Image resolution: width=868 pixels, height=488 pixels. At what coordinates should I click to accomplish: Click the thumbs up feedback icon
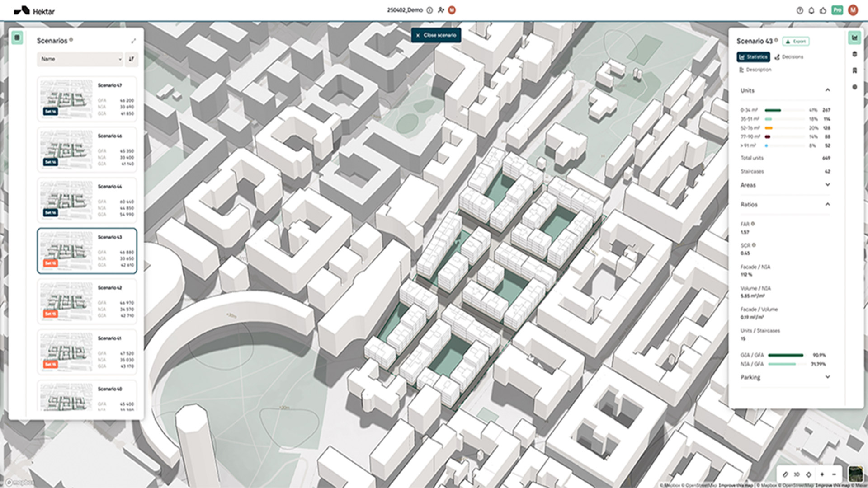coord(823,10)
